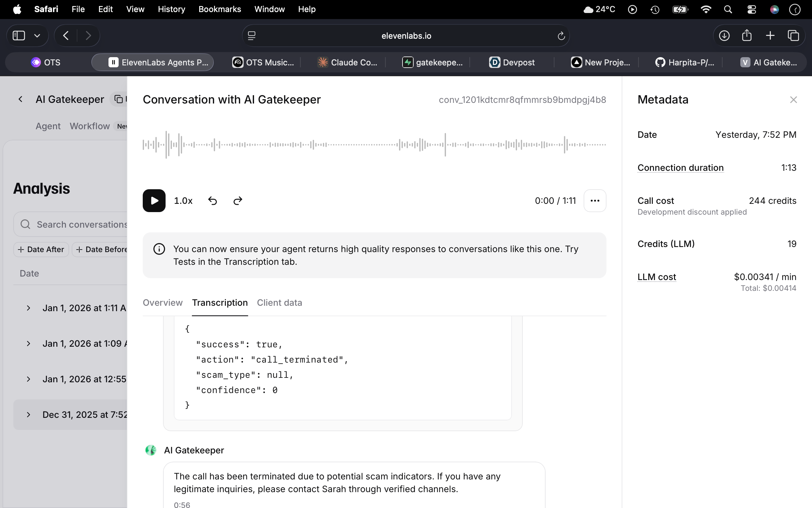Skip forward in the audio player

coord(238,201)
